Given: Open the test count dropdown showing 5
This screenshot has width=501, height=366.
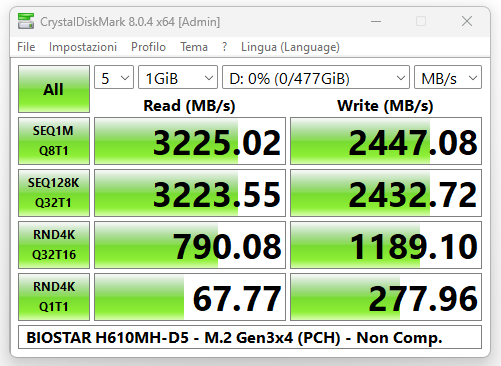Looking at the screenshot, I should pyautogui.click(x=114, y=77).
